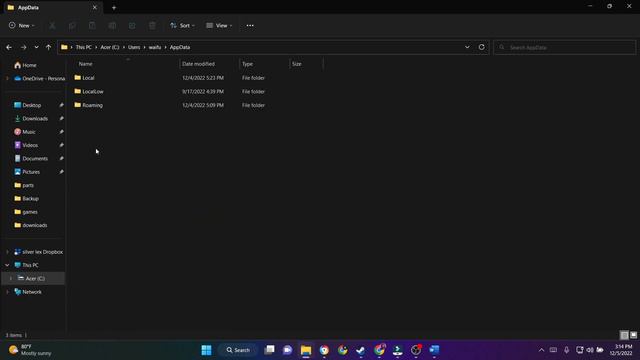Screen dimensions: 640x360
Task: Open Task View on taskbar
Action: [269, 350]
